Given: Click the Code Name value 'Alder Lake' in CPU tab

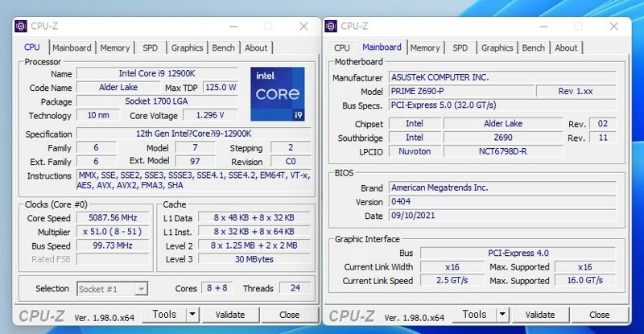Looking at the screenshot, I should (118, 87).
